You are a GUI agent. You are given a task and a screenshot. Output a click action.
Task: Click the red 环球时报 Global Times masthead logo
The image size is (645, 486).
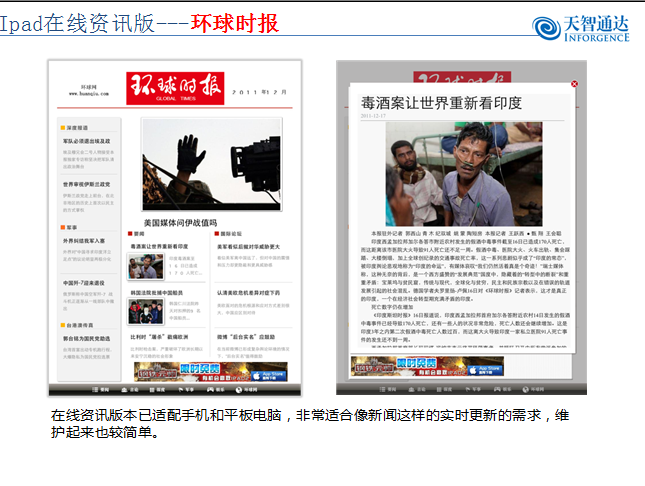point(175,88)
